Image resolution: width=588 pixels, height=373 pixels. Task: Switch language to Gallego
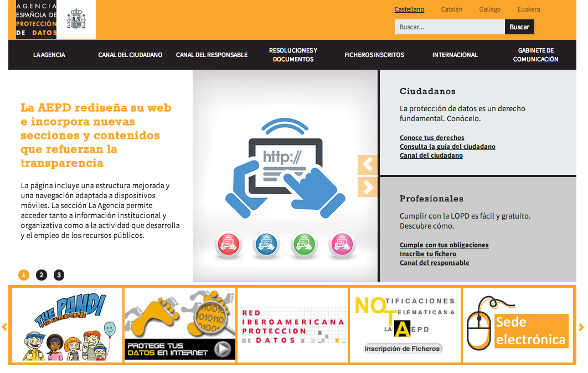tap(490, 9)
